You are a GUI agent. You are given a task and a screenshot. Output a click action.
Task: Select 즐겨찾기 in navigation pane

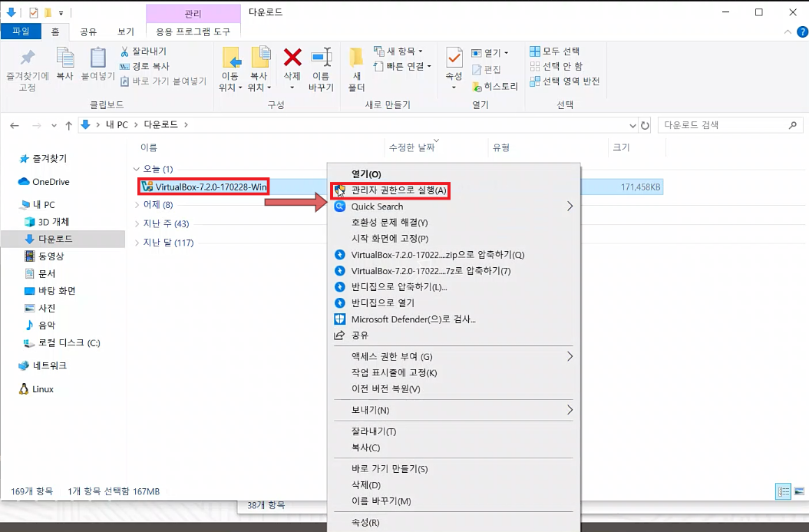[50, 158]
